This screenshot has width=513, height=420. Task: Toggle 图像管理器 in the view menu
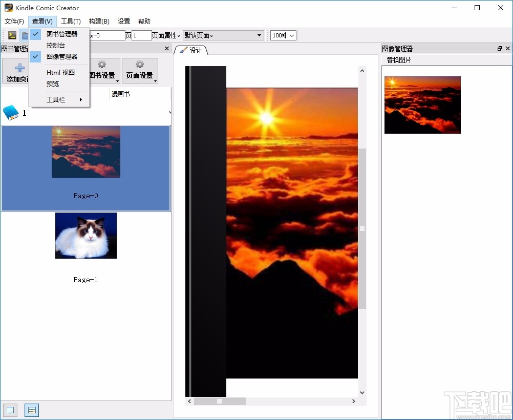click(x=59, y=57)
